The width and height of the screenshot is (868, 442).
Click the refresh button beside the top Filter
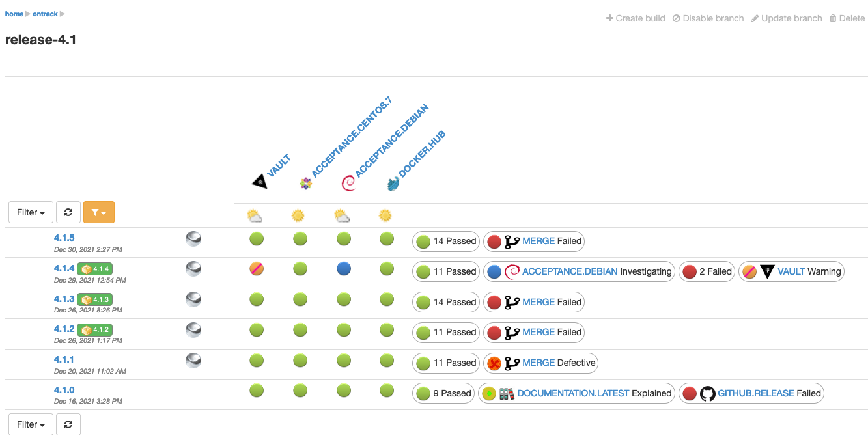(68, 212)
